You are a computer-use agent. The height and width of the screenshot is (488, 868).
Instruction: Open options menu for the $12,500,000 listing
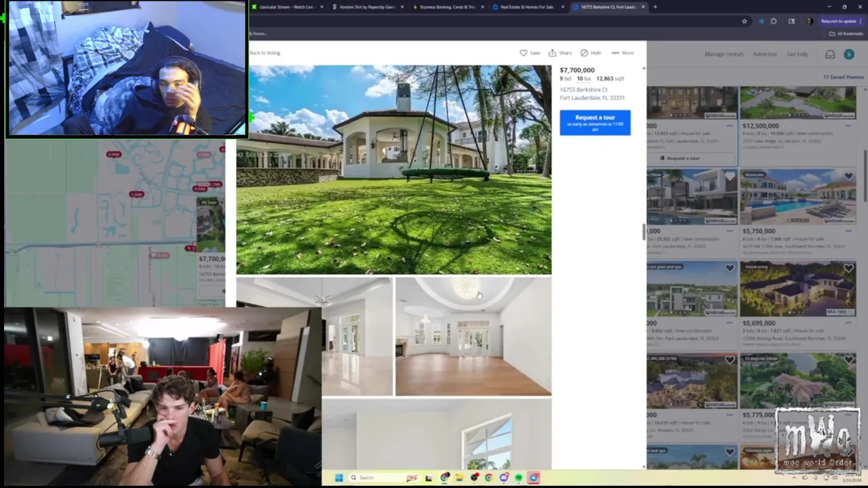pyautogui.click(x=848, y=125)
